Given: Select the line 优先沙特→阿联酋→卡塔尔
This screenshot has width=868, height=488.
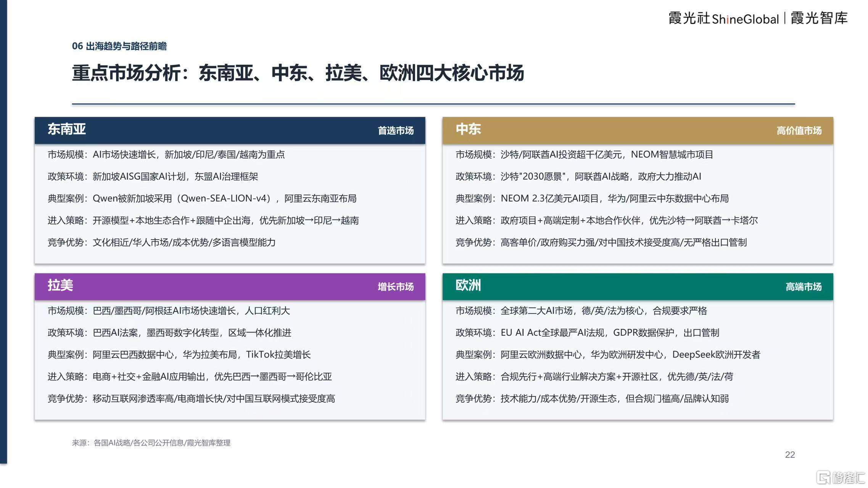Looking at the screenshot, I should tap(606, 220).
